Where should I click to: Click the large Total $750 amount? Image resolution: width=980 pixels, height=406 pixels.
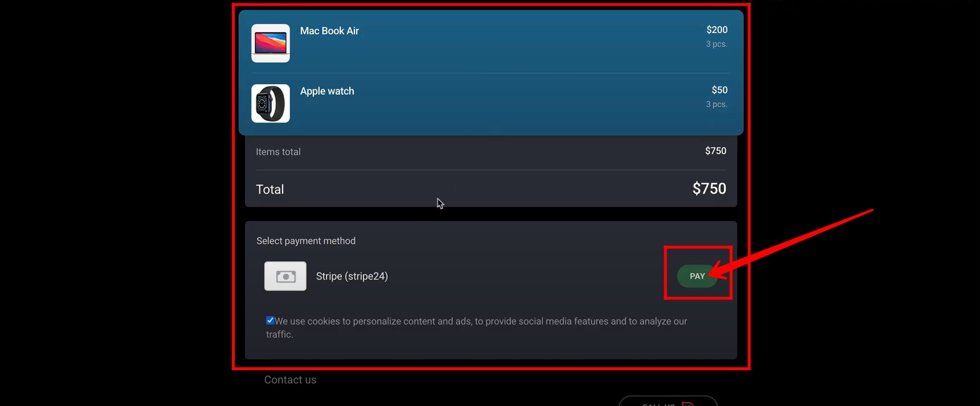709,189
